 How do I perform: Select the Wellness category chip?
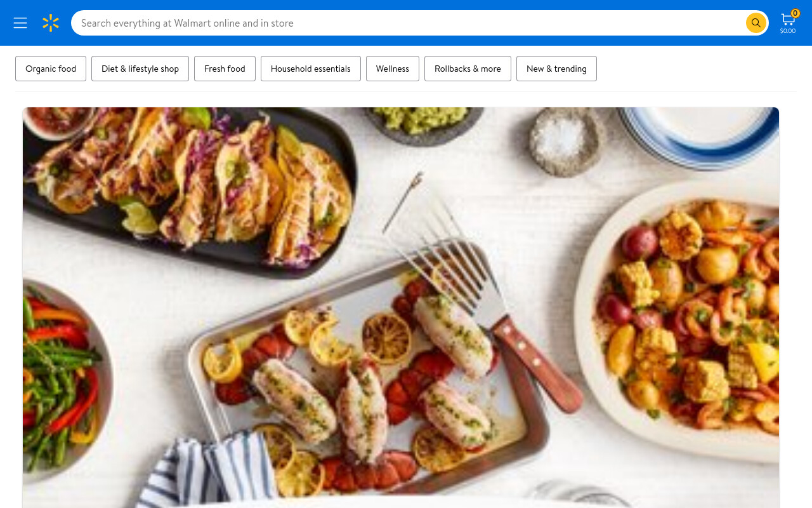[x=393, y=69]
